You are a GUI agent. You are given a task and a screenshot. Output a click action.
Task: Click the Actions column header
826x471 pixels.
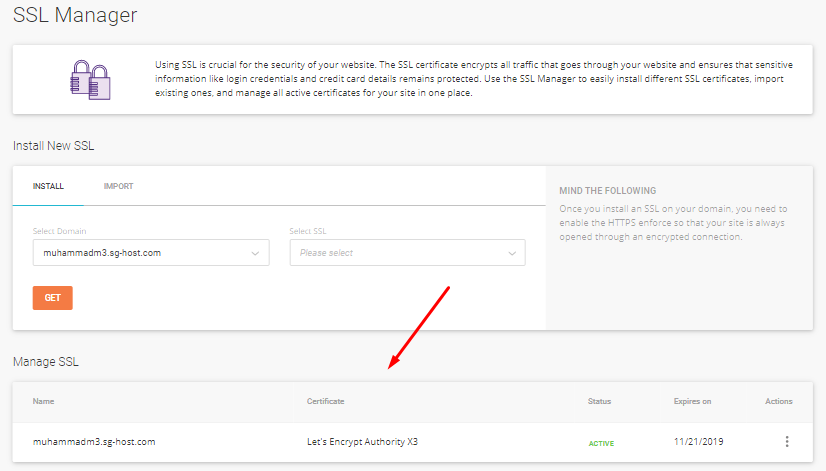point(779,401)
